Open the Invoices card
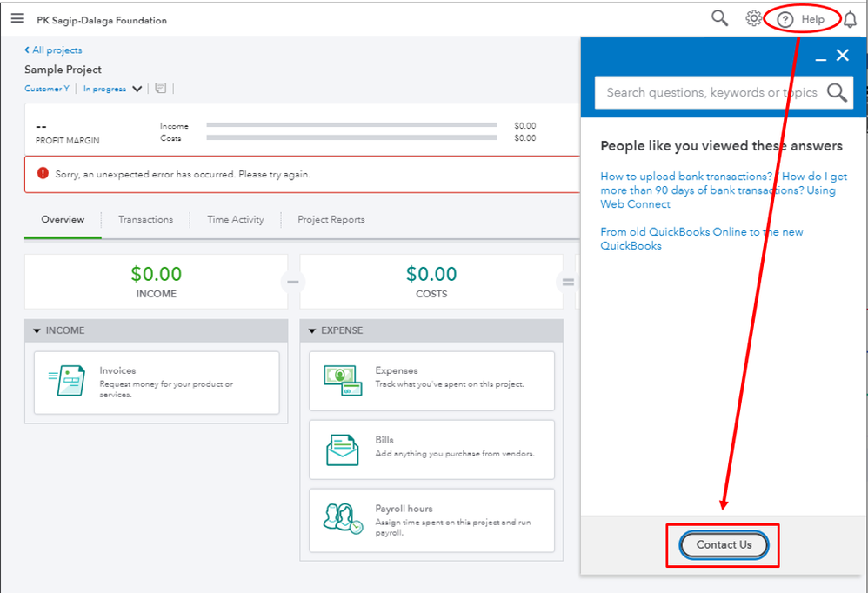The height and width of the screenshot is (593, 868). 157,383
